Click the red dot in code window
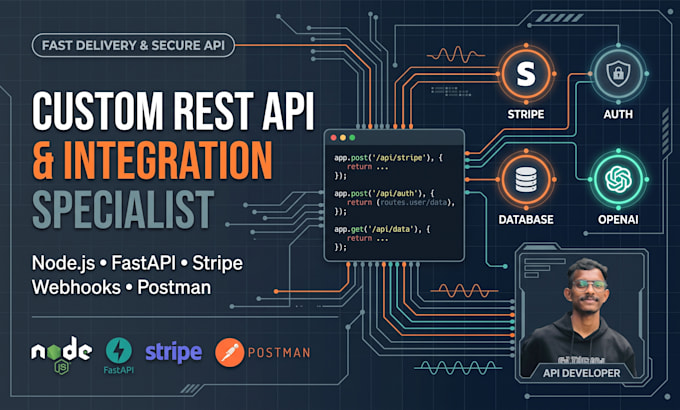Viewport: 680px width, 410px height. 333,138
